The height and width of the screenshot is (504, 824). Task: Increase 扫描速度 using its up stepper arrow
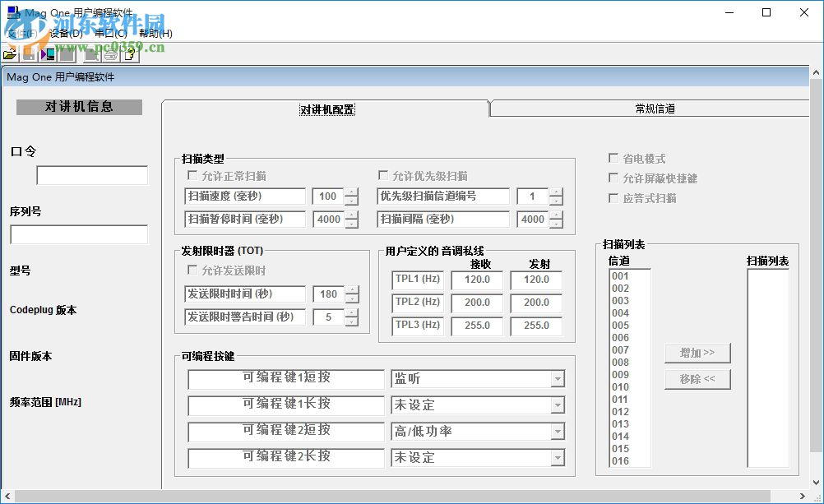(x=352, y=192)
